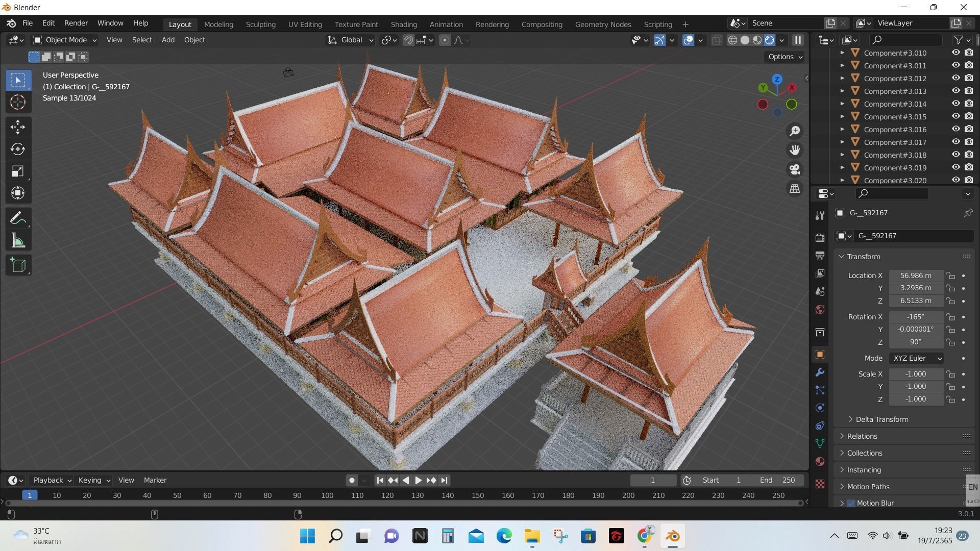Open the World properties tab

820,309
